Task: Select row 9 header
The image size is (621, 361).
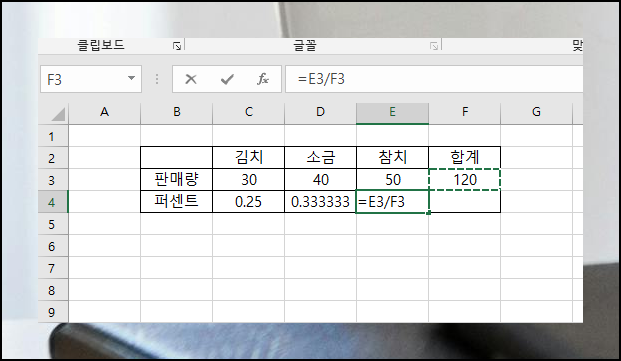Action: pos(53,312)
